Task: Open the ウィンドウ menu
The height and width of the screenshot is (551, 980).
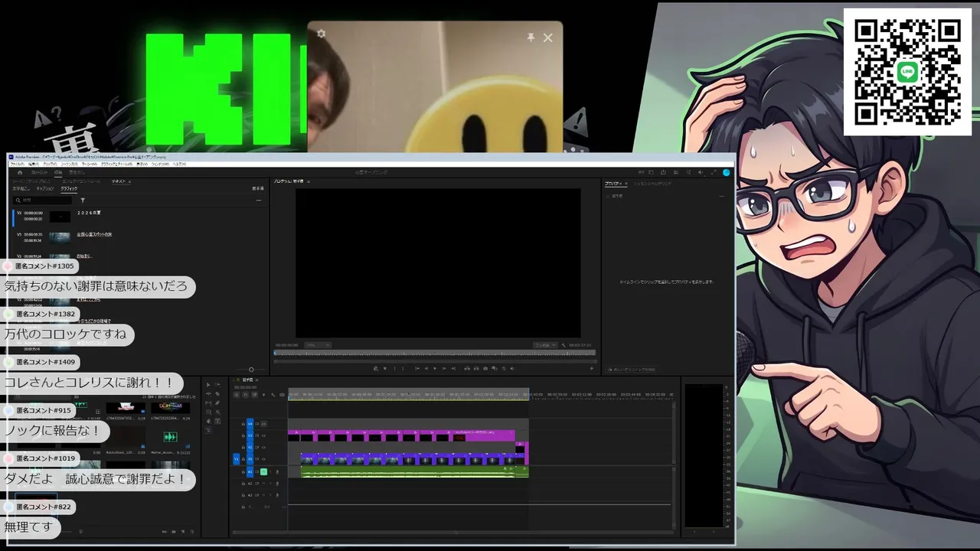Action: coord(160,164)
